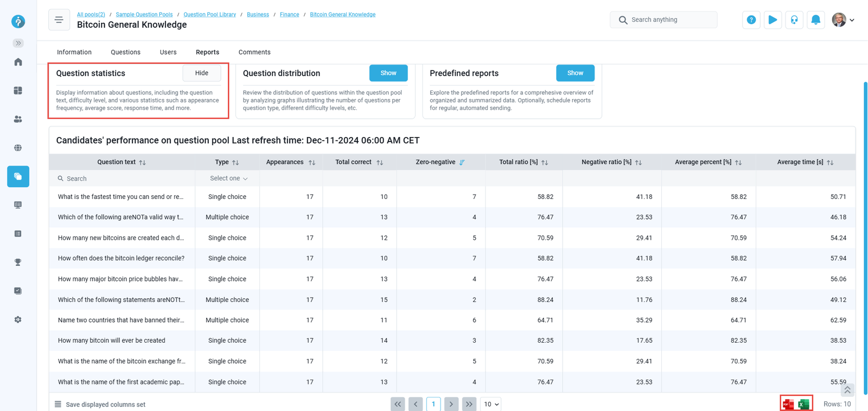The height and width of the screenshot is (411, 868).
Task: Show the Question distribution section
Action: coord(388,73)
